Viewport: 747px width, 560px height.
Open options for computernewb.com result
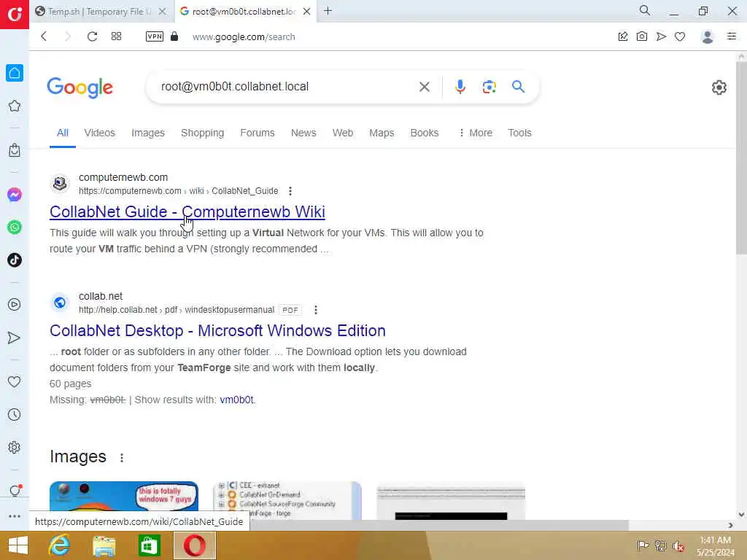click(x=290, y=191)
